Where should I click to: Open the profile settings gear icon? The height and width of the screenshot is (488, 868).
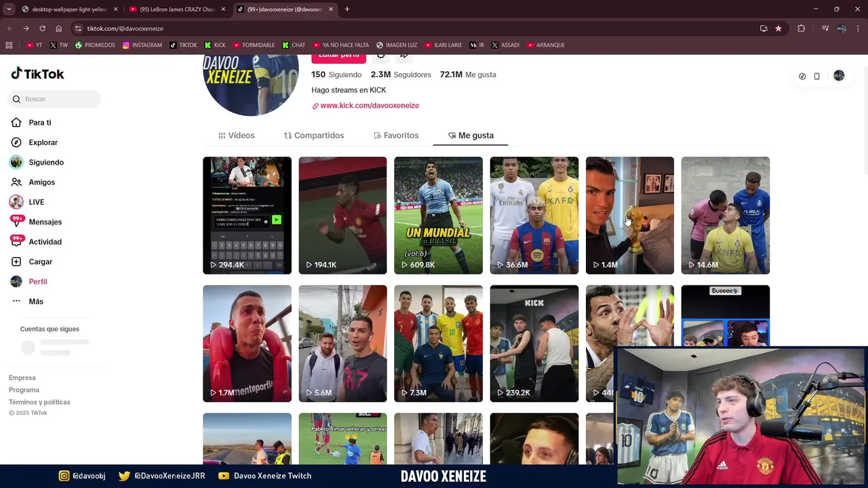tap(380, 57)
